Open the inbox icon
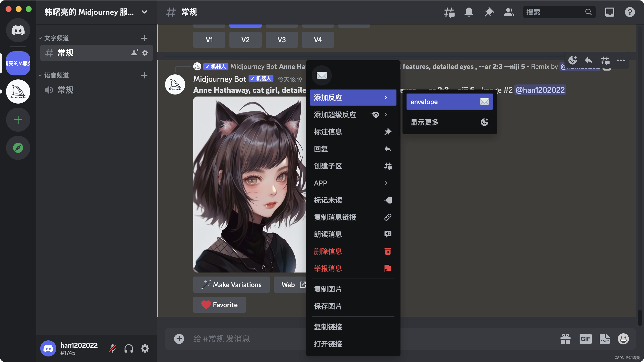 coord(610,12)
